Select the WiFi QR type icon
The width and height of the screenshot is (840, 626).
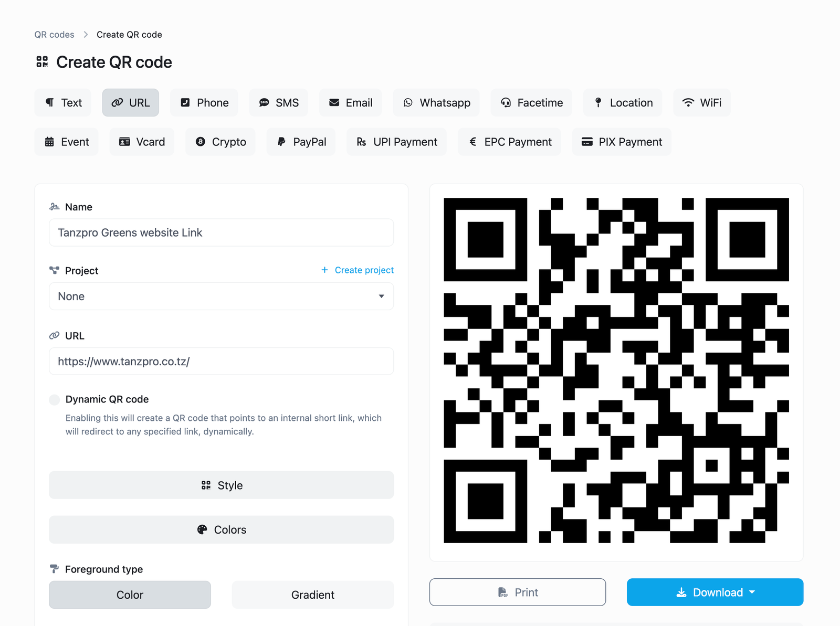[688, 103]
